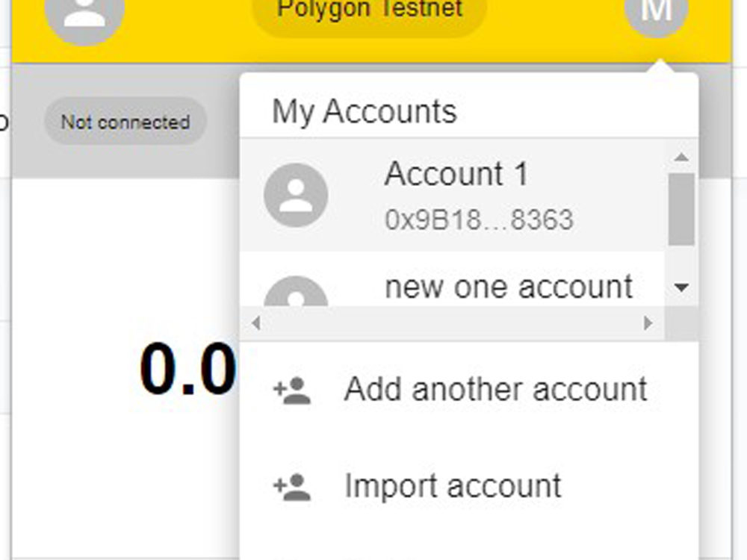Image resolution: width=747 pixels, height=560 pixels.
Task: Click the 0x9B18...8363 address text
Action: tap(479, 220)
